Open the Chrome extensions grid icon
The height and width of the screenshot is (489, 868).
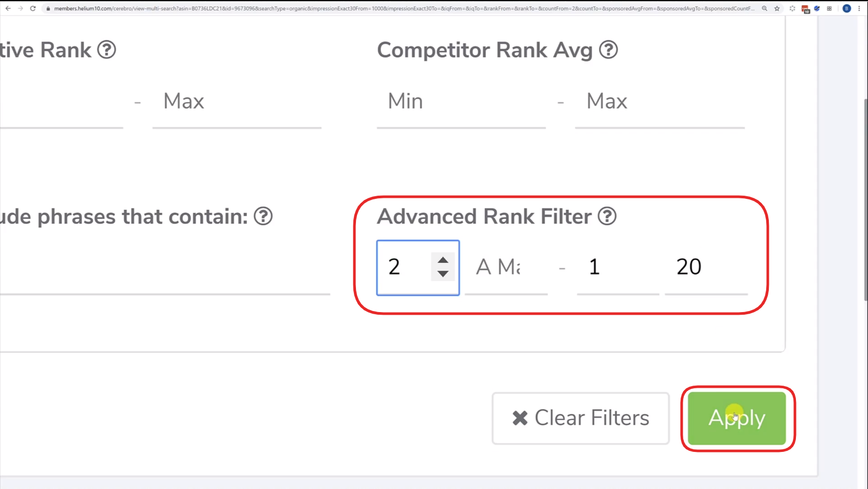pos(829,8)
